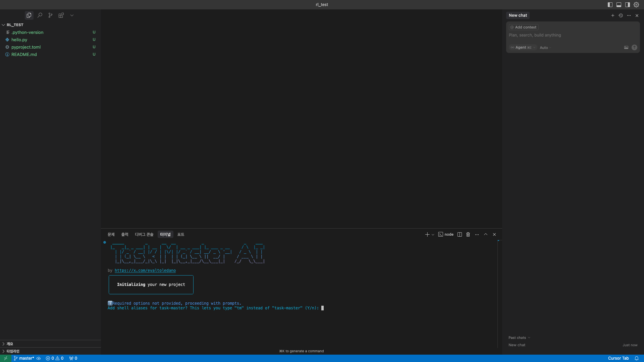The width and height of the screenshot is (644, 362).
Task: Toggle the bottom panel layout icon
Action: (619, 5)
